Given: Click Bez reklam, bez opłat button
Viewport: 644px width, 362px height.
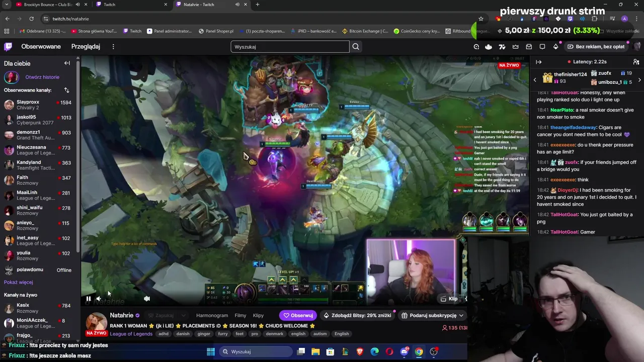Looking at the screenshot, I should 596,47.
